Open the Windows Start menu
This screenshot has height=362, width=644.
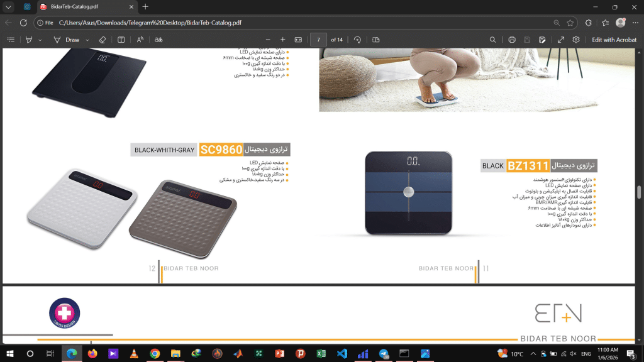point(10,353)
